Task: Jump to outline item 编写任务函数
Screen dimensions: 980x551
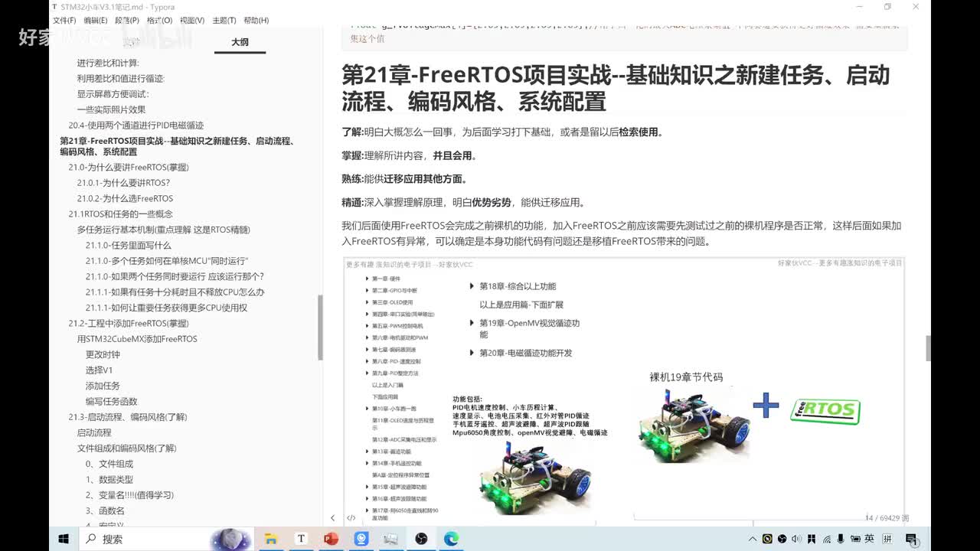Action: point(111,401)
